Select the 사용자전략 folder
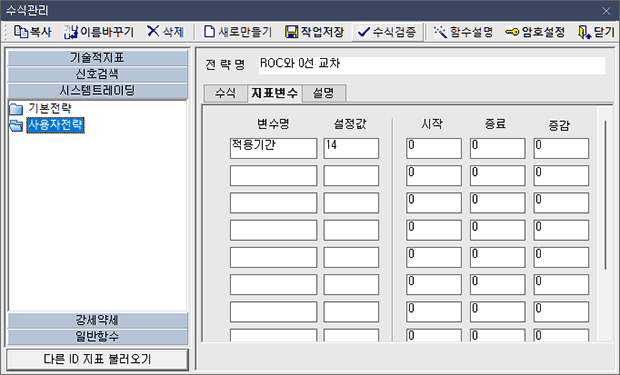Image resolution: width=620 pixels, height=375 pixels. [x=55, y=125]
